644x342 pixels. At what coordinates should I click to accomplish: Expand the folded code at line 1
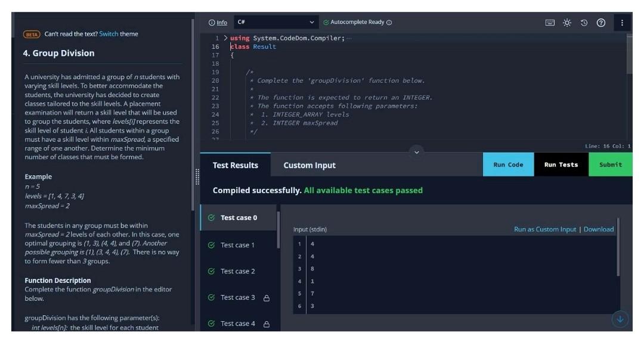(225, 38)
